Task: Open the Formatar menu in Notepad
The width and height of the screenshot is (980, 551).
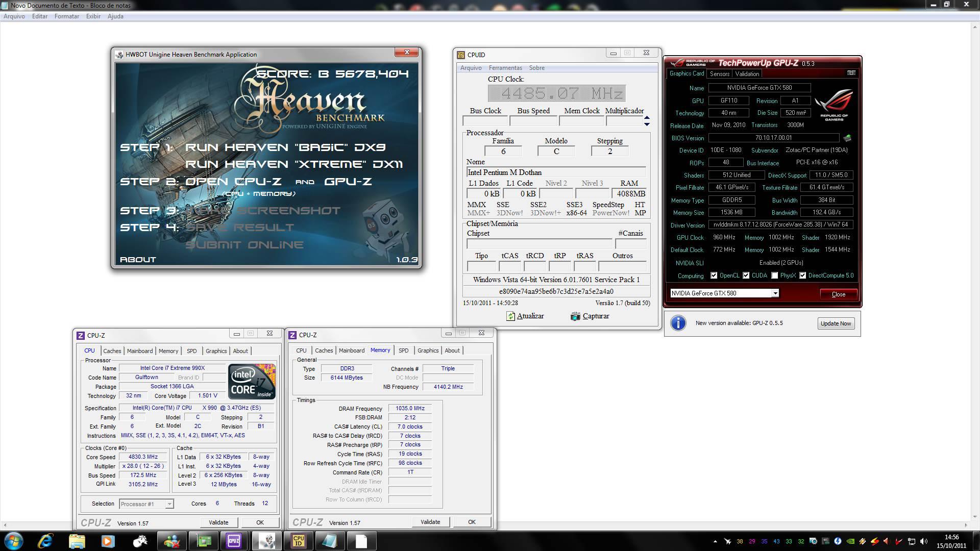Action: [x=67, y=16]
